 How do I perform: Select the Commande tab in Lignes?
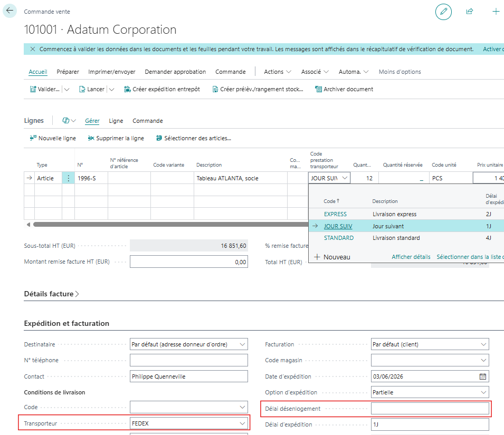(148, 121)
